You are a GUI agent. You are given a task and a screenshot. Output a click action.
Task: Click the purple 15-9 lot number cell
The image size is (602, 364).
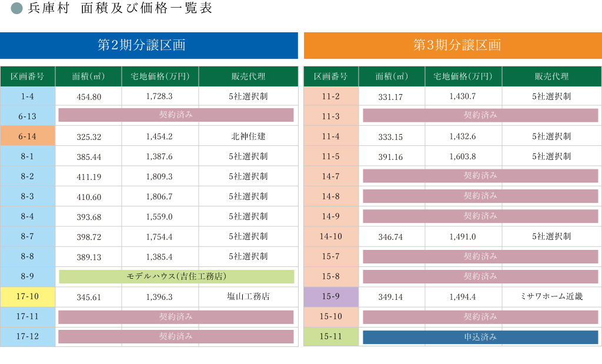(331, 297)
